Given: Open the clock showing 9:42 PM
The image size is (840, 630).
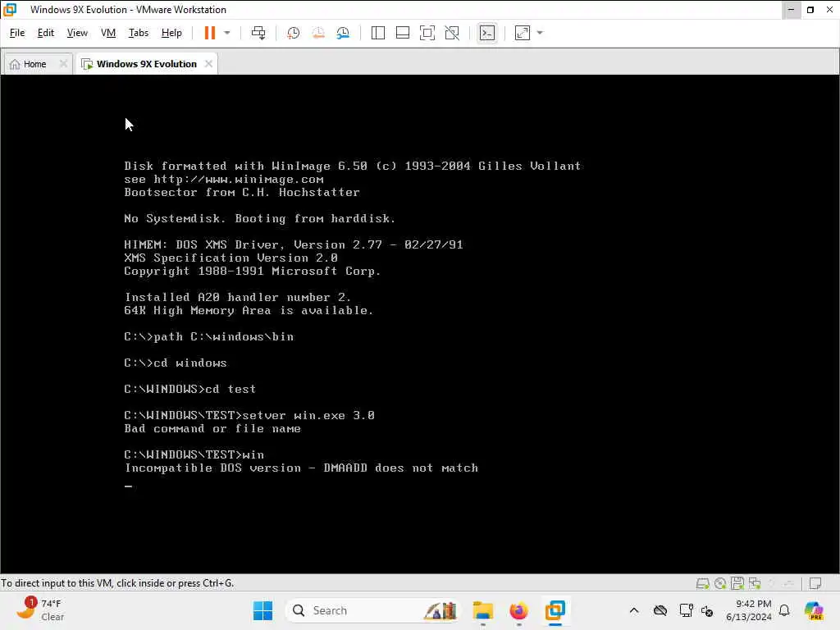Looking at the screenshot, I should [748, 610].
